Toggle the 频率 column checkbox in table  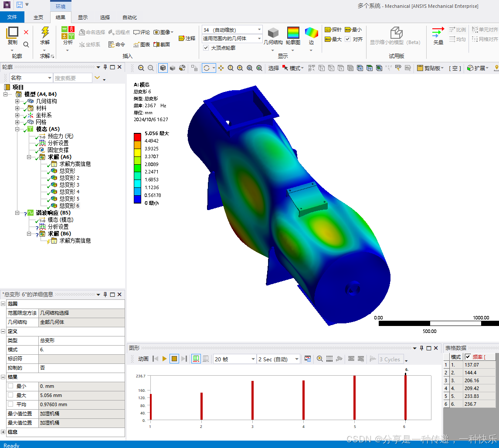tap(468, 356)
